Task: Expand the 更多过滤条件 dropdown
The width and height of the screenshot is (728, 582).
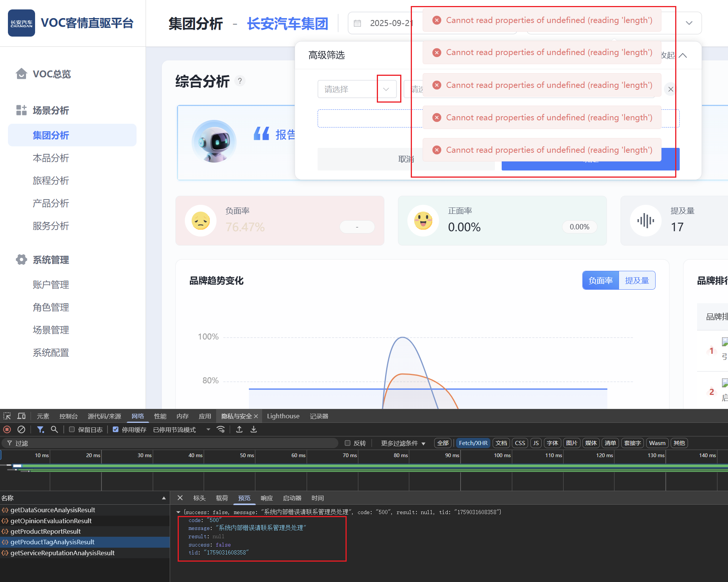Action: 403,443
